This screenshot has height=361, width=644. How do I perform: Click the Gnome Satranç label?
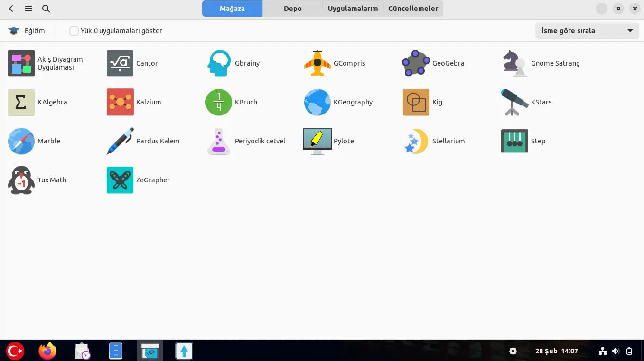coord(555,63)
